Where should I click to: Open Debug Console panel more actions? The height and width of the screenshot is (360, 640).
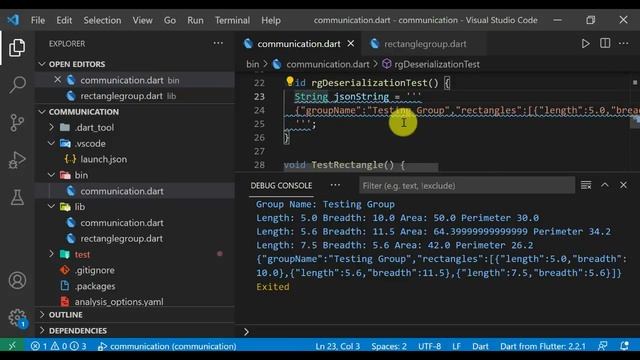tap(335, 185)
